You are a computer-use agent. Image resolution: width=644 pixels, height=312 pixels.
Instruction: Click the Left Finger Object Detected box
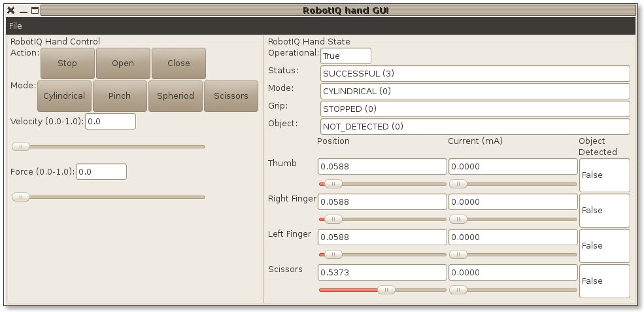click(605, 246)
